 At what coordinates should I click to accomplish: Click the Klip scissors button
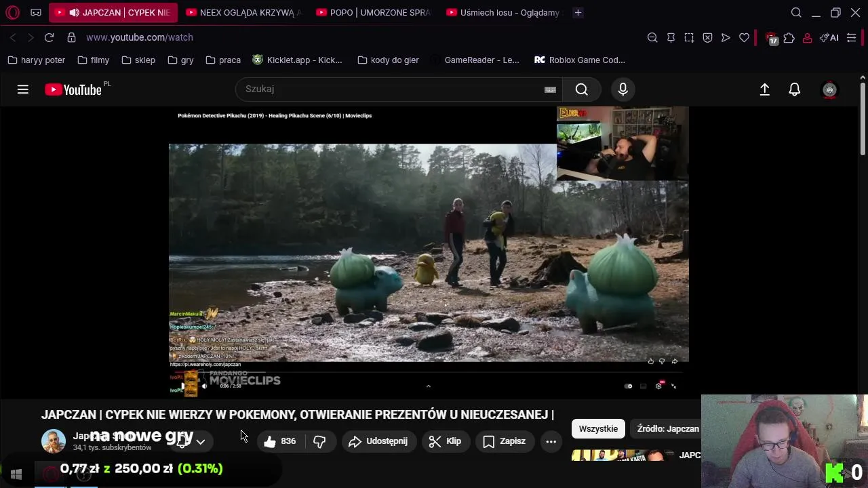coord(446,441)
